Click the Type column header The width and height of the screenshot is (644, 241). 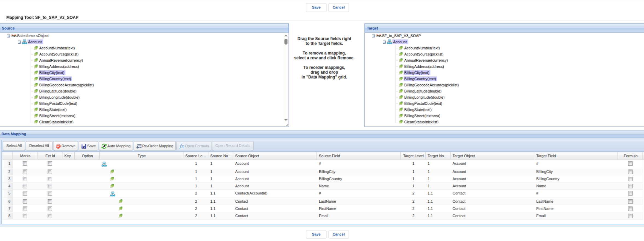141,156
